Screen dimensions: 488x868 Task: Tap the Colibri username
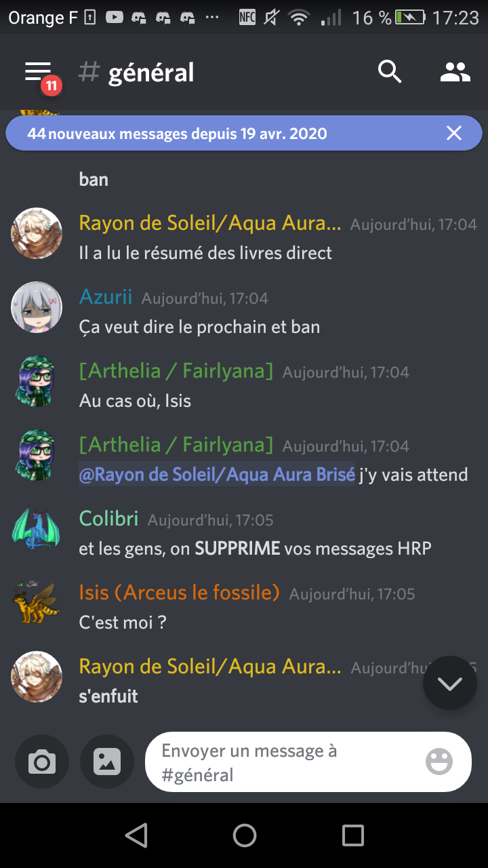(108, 519)
